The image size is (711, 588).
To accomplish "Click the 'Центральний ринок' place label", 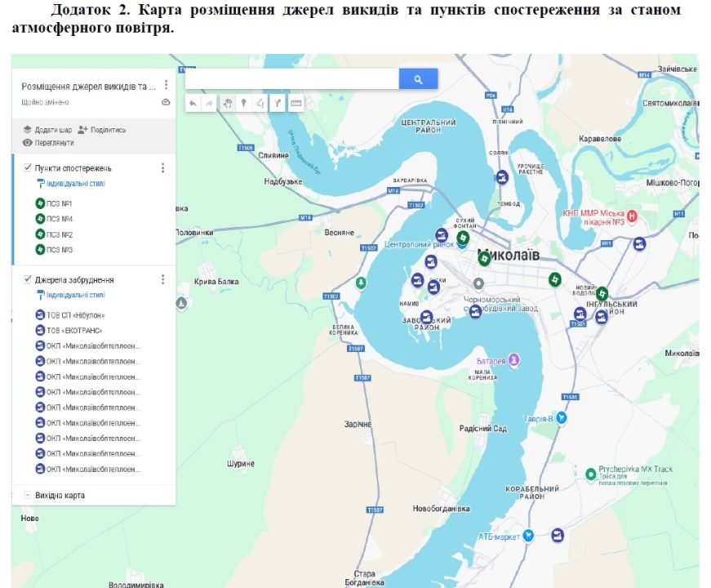I will coord(419,244).
